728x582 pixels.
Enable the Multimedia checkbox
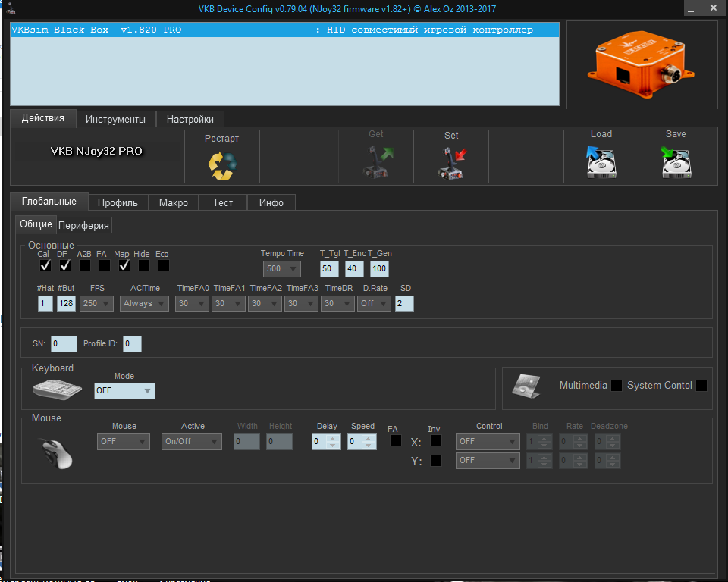tap(617, 386)
